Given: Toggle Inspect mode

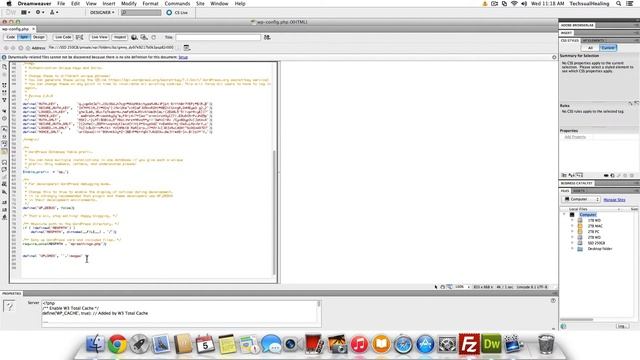Looking at the screenshot, I should click(120, 37).
